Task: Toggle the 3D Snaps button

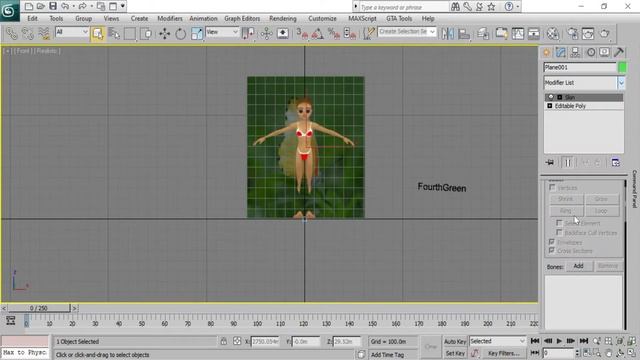Action: tap(302, 33)
